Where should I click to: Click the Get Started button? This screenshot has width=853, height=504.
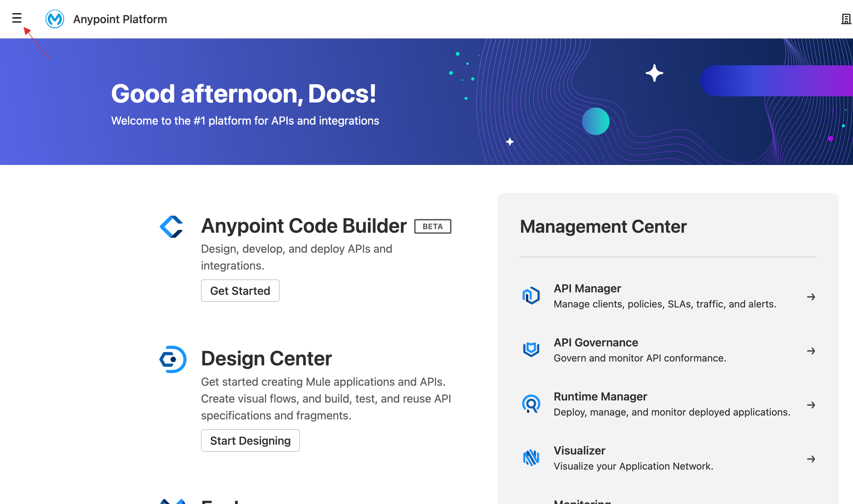(240, 291)
